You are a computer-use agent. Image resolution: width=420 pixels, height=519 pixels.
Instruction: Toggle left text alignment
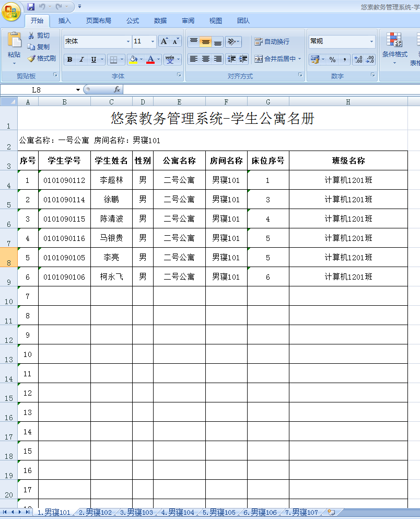[x=194, y=59]
